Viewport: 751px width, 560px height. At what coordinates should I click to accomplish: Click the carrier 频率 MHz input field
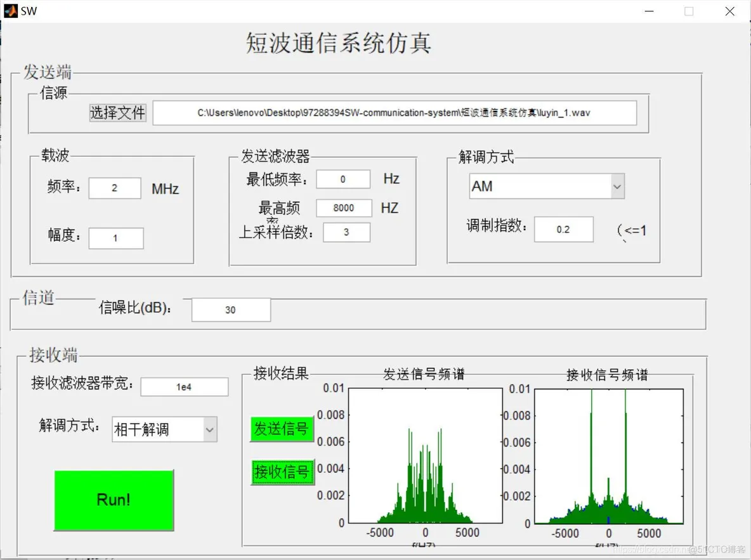pyautogui.click(x=114, y=188)
